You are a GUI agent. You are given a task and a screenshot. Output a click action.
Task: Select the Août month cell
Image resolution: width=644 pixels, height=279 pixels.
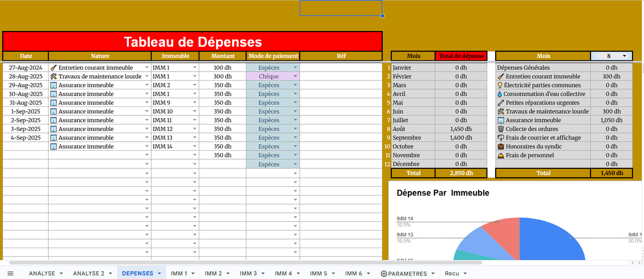(413, 129)
